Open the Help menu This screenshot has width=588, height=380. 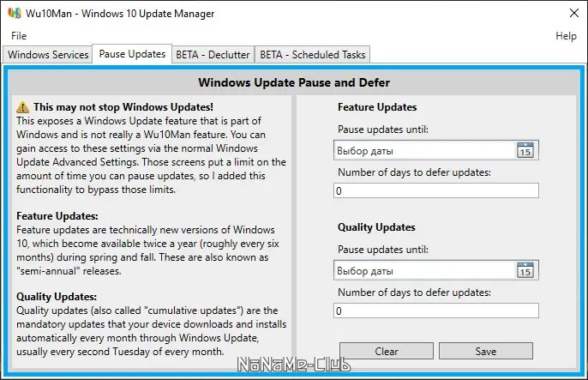[x=566, y=36]
